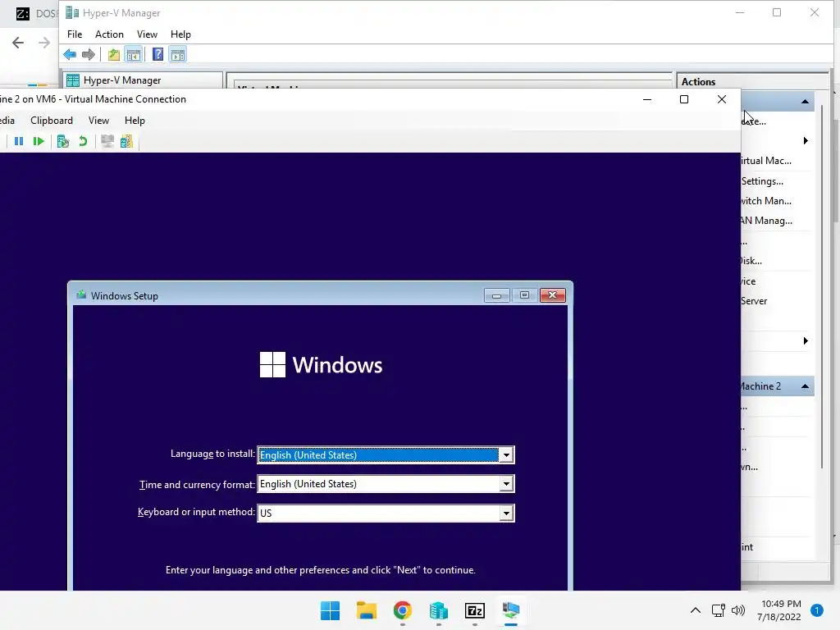840x630 pixels.
Task: Open network status tray icon
Action: point(718,610)
